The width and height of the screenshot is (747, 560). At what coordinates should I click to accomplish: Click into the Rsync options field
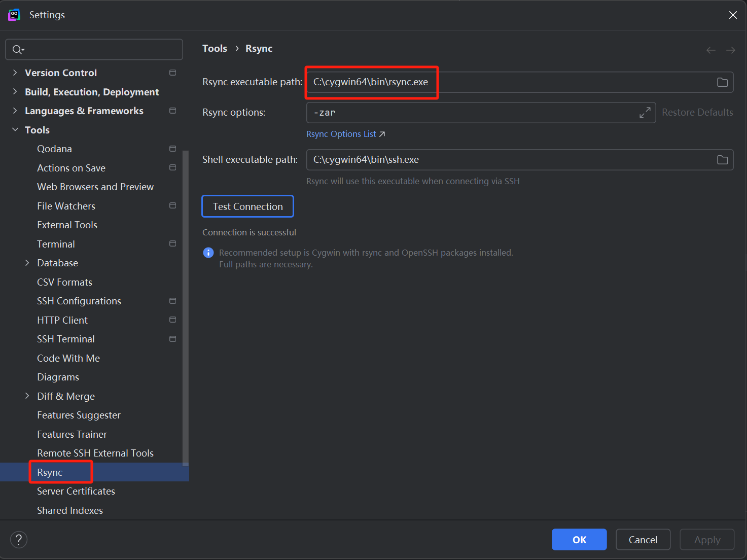click(472, 113)
